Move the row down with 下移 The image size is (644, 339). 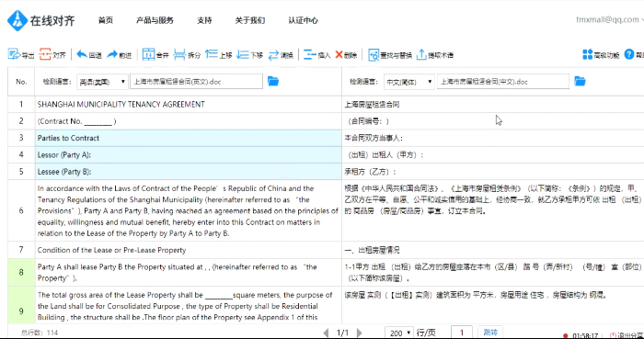pos(249,54)
